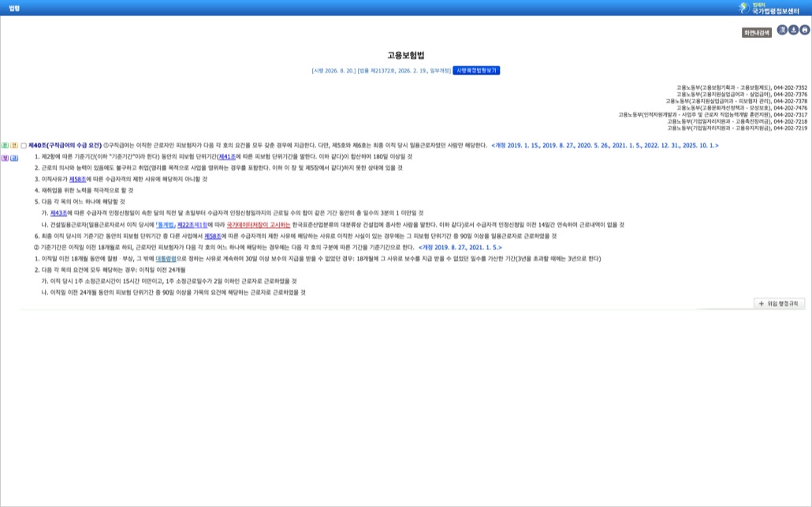Expand the 위임 행정규칙 panel
812x507 pixels.
coord(779,304)
